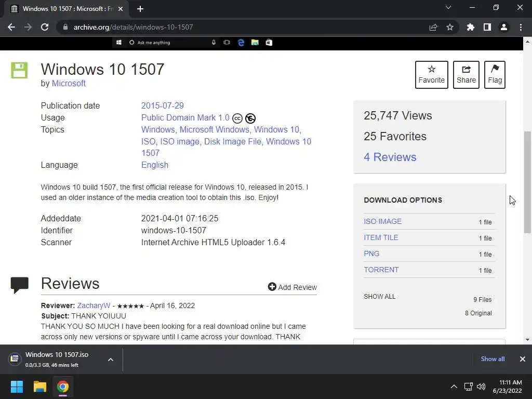Screen dimensions: 532x399
Task: Download the ITEM TILE option
Action: 381,237
